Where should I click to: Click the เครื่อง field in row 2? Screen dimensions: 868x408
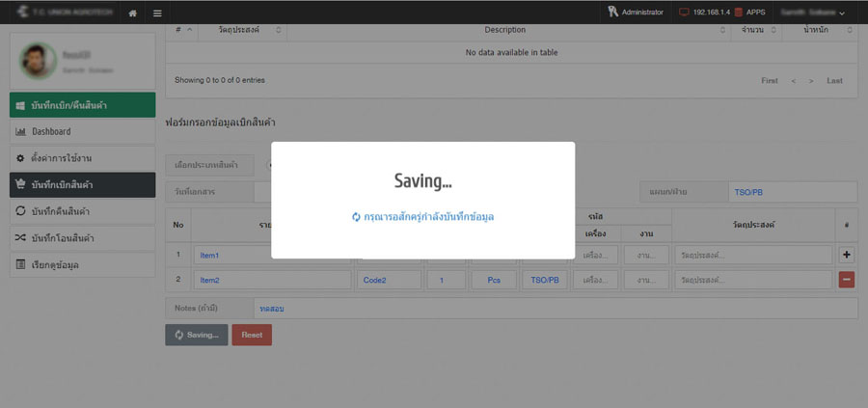[596, 280]
